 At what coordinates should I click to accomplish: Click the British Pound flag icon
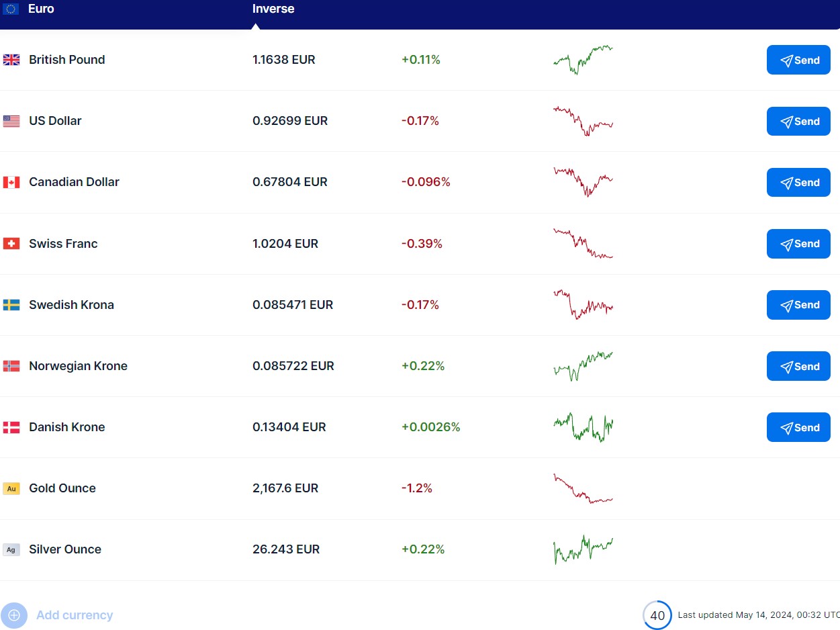(11, 60)
